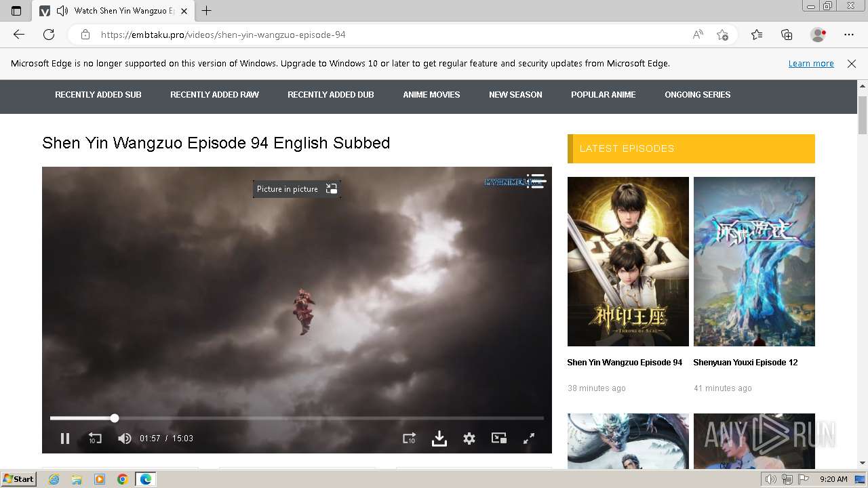Click the page vertical scrollbar
Screen dimensions: 868x488
(863, 115)
